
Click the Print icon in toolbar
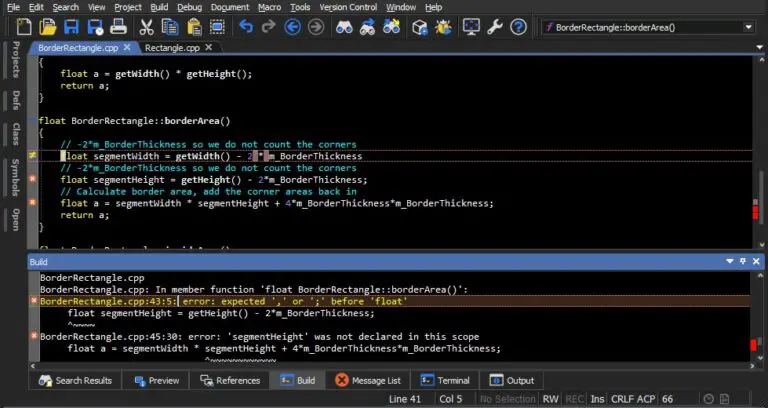coord(119,27)
